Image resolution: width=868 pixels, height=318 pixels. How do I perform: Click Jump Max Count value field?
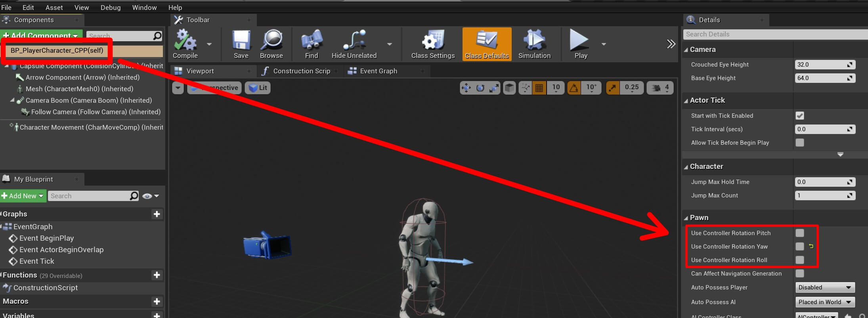tap(825, 195)
